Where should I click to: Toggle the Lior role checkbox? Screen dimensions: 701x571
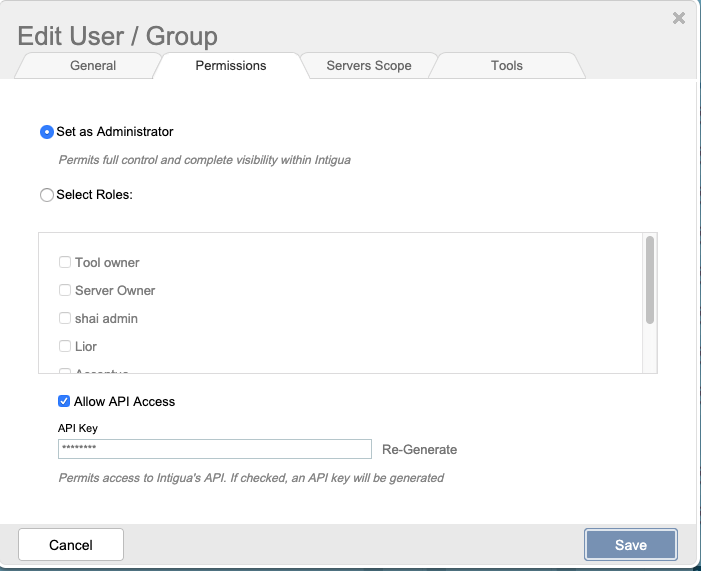[x=65, y=346]
